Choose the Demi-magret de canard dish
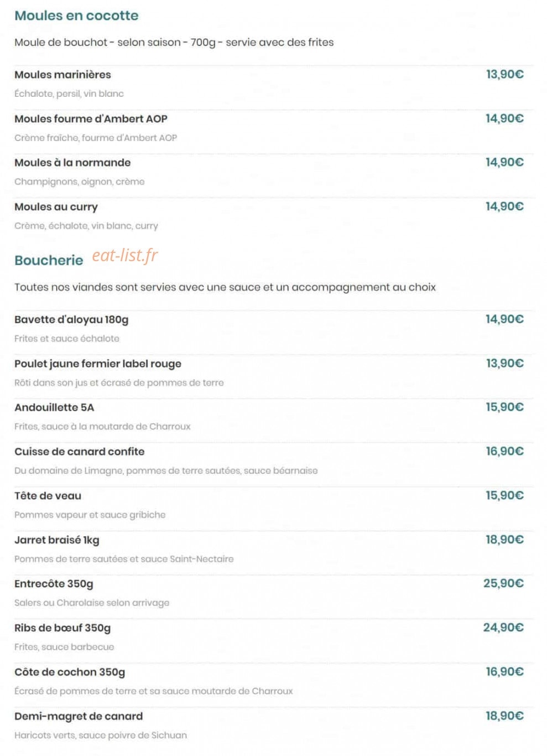This screenshot has width=547, height=756. (x=79, y=716)
